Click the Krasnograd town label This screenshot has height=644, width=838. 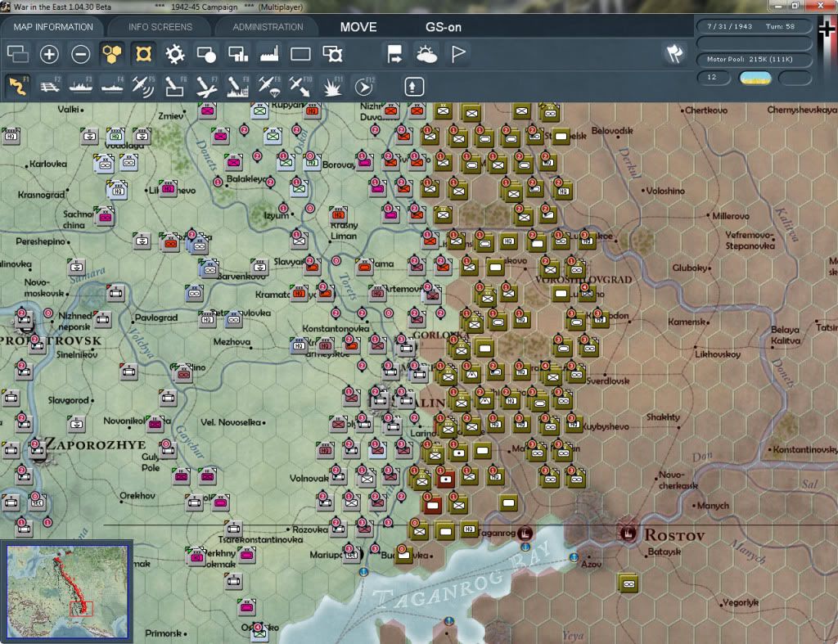41,195
